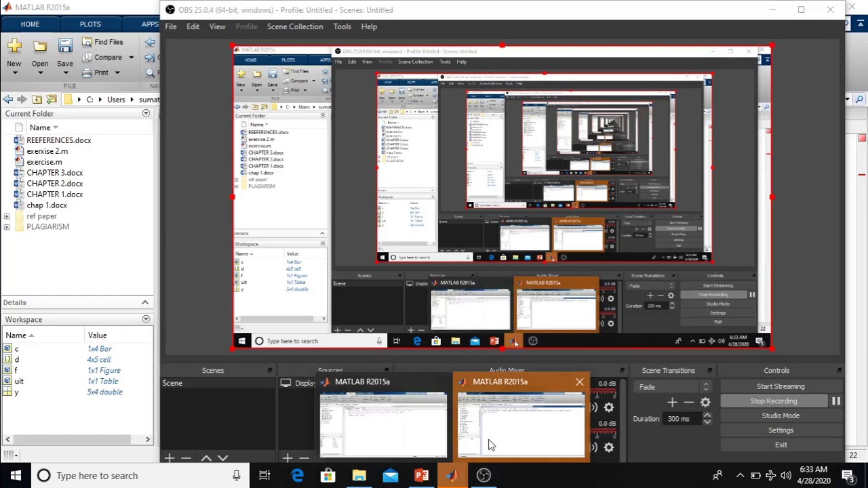This screenshot has height=488, width=868.
Task: Open the Scene Collection menu
Action: click(x=295, y=26)
